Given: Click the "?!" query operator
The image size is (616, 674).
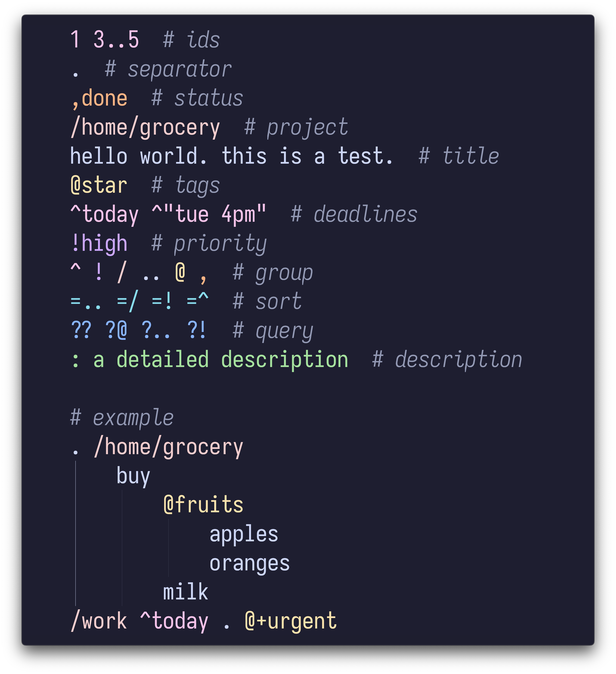Looking at the screenshot, I should click(197, 330).
